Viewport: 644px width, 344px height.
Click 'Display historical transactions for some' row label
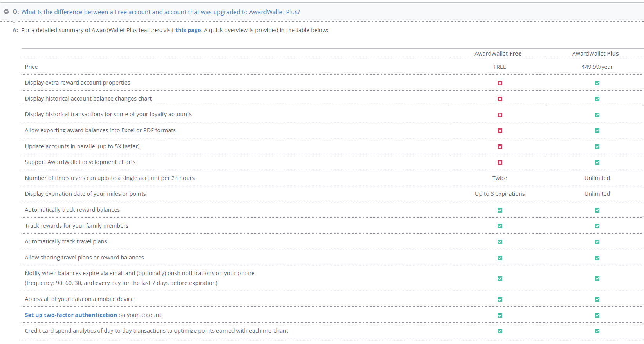tap(108, 114)
